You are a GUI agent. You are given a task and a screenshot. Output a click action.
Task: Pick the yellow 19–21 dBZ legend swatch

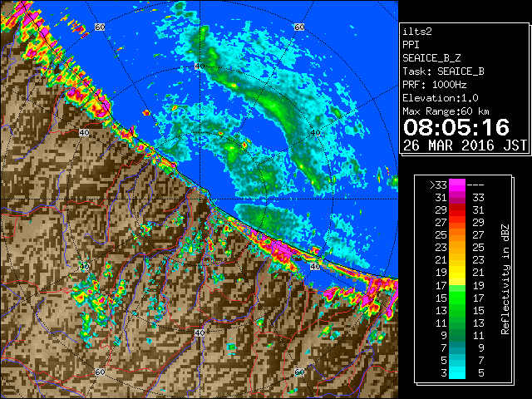(457, 273)
